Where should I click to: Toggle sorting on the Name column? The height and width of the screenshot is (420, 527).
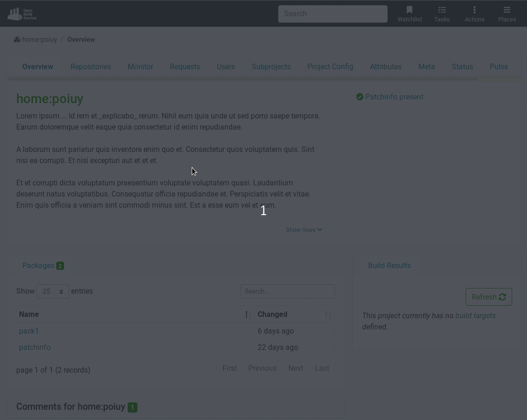(247, 315)
